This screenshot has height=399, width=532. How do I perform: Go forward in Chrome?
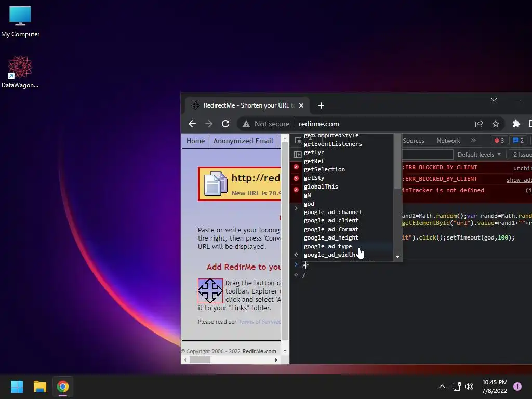pos(209,124)
